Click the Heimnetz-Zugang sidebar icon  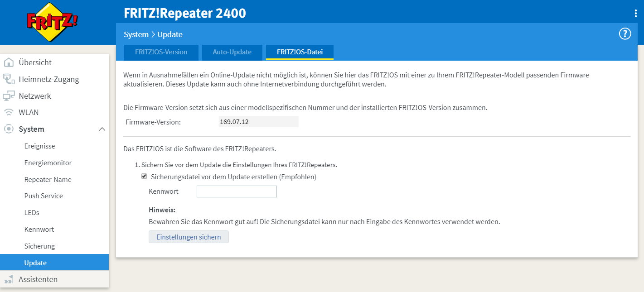click(x=9, y=79)
